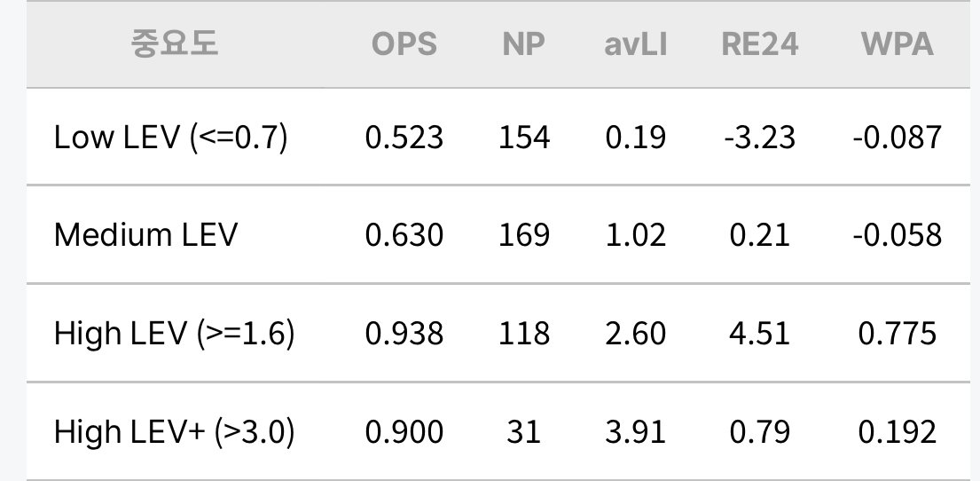Click the WPA value -0.058
Image resolution: width=980 pixels, height=481 pixels.
[x=898, y=236]
